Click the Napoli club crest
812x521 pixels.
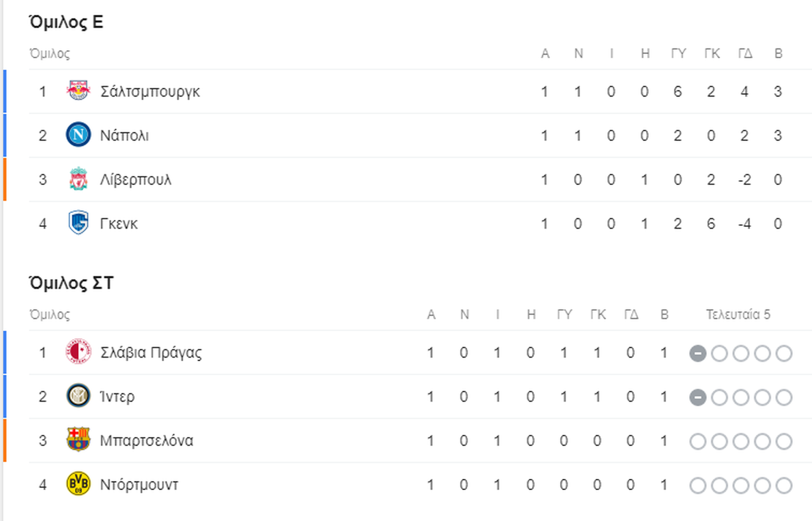[x=78, y=135]
